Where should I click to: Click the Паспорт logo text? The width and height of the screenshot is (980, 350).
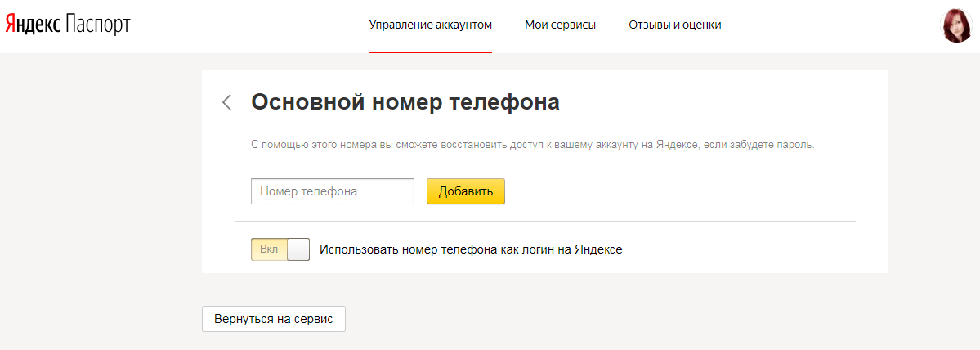[x=96, y=25]
